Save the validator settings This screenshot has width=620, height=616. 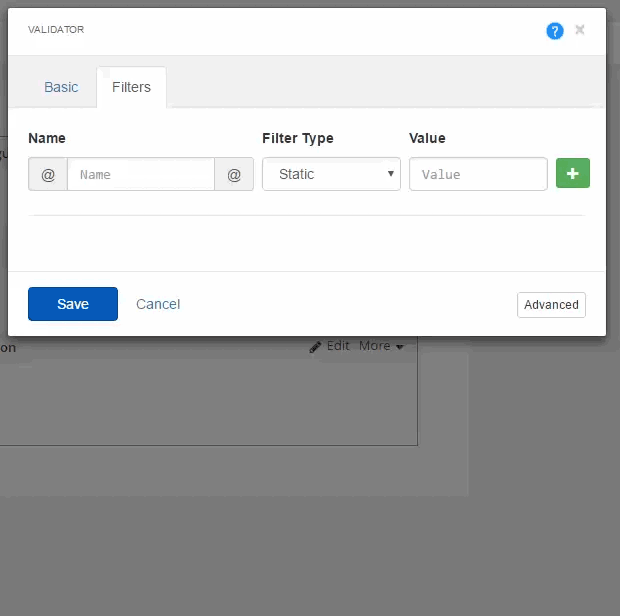click(73, 304)
